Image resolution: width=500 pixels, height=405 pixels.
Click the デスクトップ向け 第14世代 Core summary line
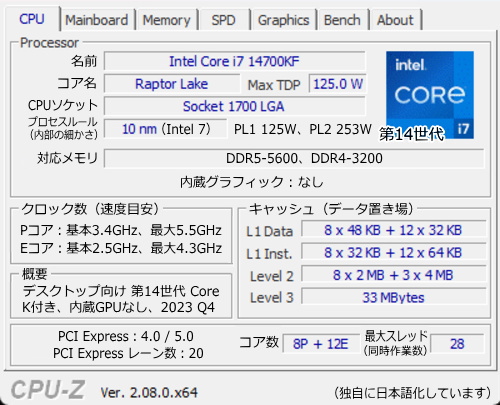[121, 291]
